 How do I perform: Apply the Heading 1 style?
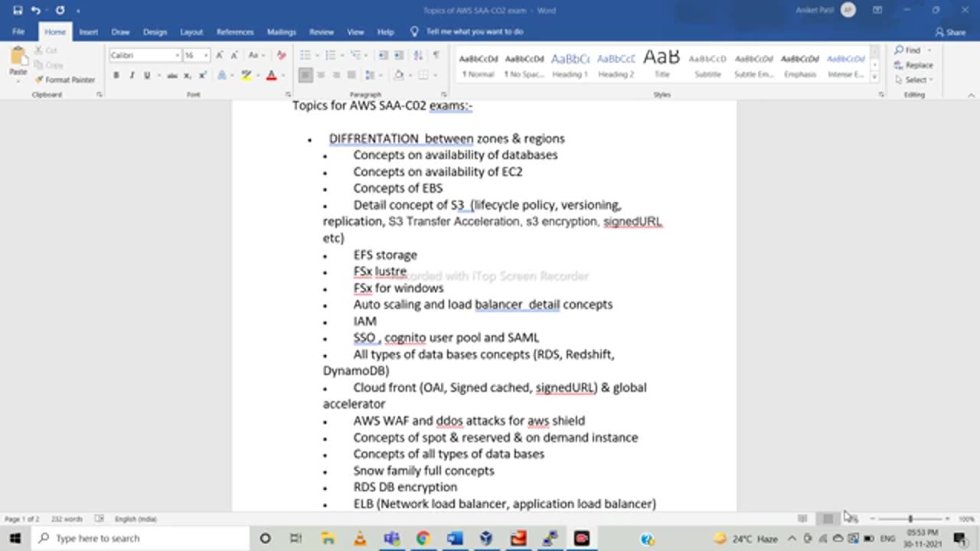570,64
